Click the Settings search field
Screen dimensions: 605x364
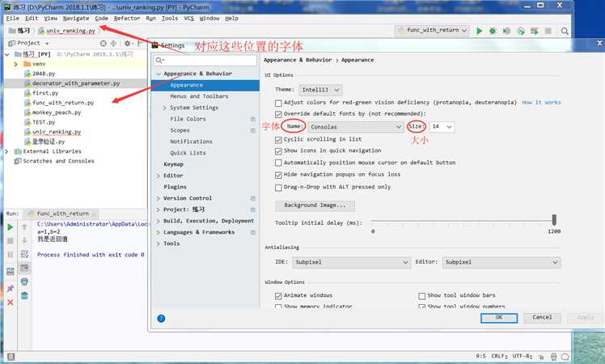[205, 60]
